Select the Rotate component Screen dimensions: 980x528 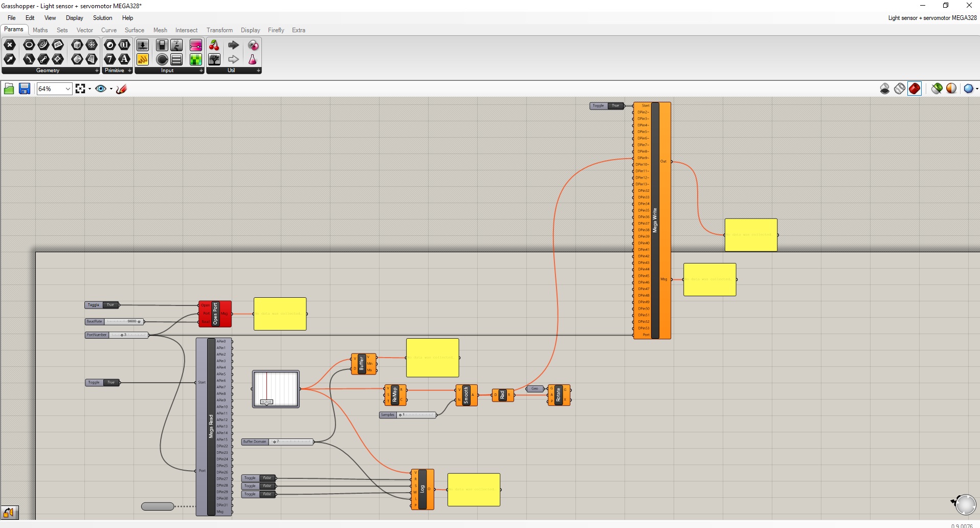(559, 395)
